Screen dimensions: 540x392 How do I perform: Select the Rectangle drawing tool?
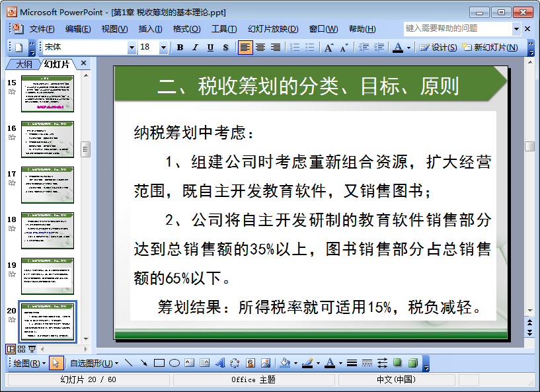(x=159, y=363)
